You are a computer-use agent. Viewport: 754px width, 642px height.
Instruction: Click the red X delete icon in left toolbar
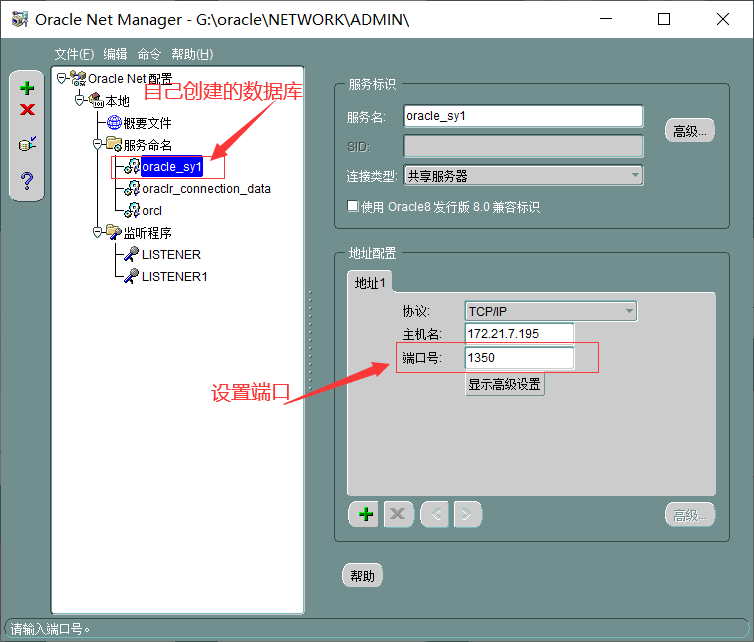pyautogui.click(x=27, y=110)
